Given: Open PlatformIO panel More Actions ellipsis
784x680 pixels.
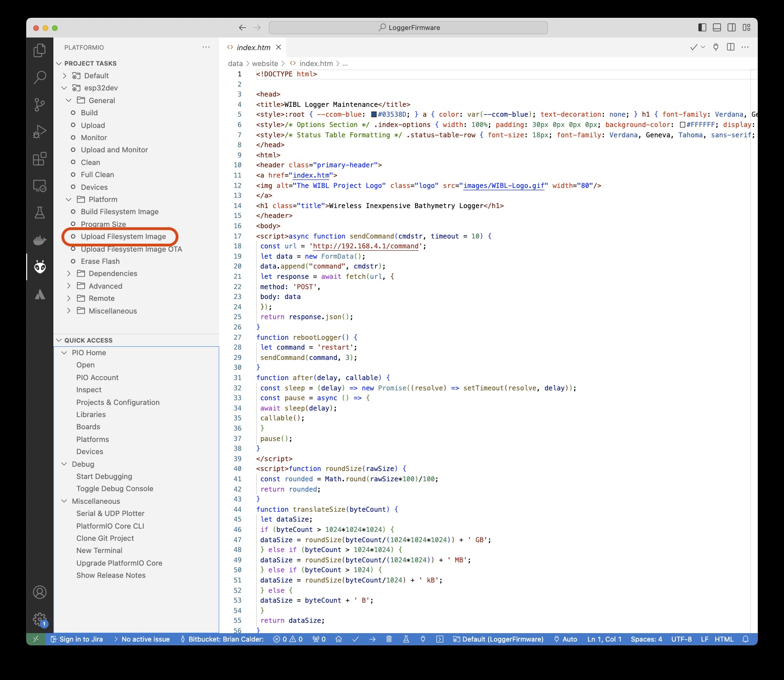Looking at the screenshot, I should pos(206,47).
